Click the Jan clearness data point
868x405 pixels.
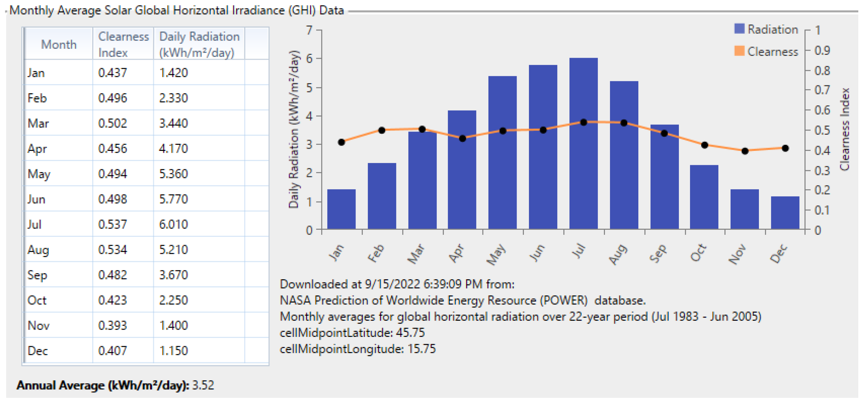(x=341, y=142)
